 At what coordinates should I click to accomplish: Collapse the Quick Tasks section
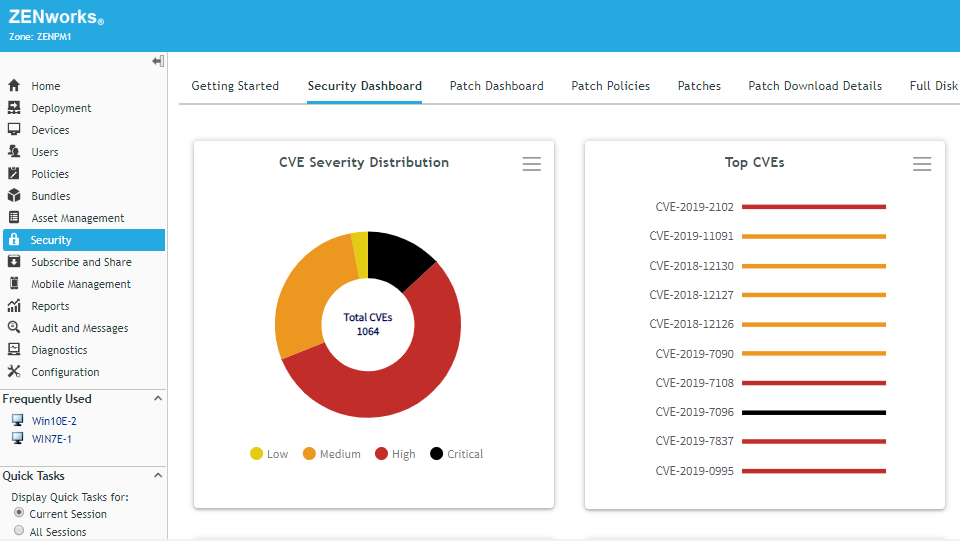pyautogui.click(x=158, y=476)
